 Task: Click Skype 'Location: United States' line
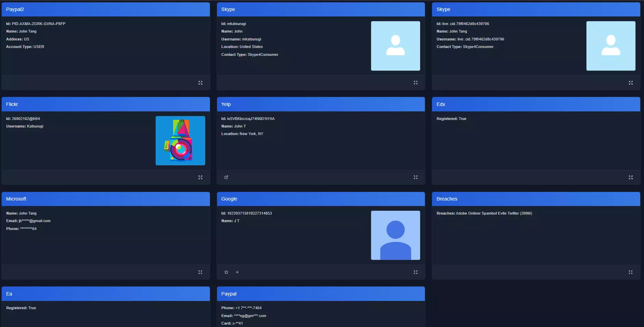click(242, 47)
